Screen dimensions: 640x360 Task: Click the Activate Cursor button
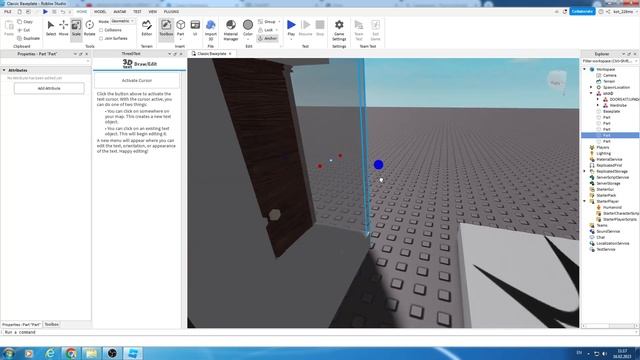click(x=137, y=80)
